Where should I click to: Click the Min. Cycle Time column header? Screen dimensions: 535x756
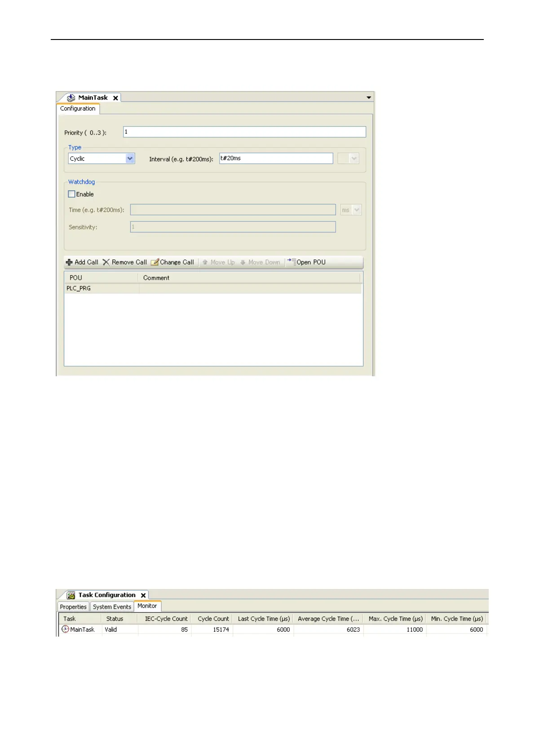tap(456, 619)
